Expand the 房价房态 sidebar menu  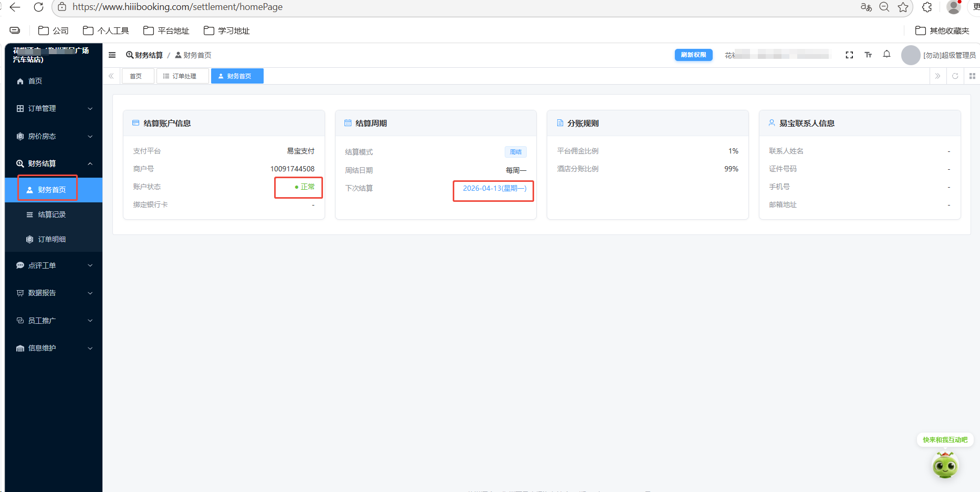point(53,136)
